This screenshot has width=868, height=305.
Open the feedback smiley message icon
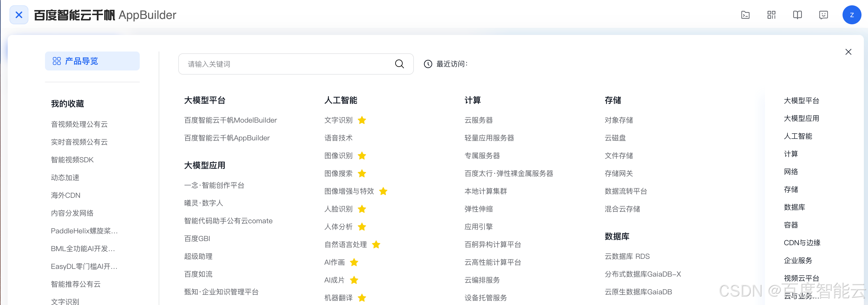(823, 15)
